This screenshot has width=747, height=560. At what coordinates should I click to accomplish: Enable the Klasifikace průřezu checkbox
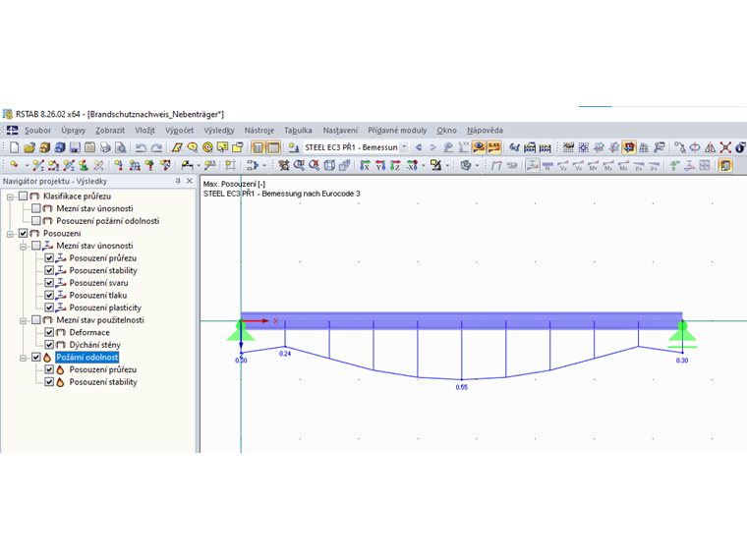pos(23,196)
